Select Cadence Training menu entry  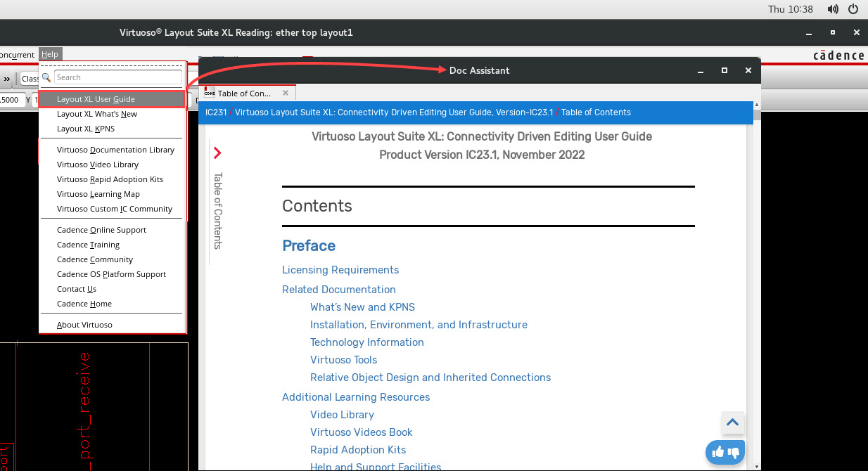click(x=88, y=245)
